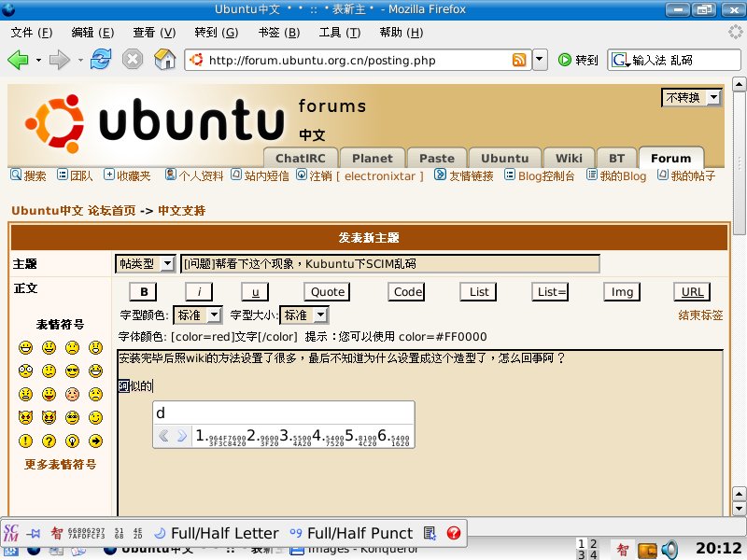747x560 pixels.
Task: Click the scroll-up arrow atop the page scrollbar
Action: [740, 85]
